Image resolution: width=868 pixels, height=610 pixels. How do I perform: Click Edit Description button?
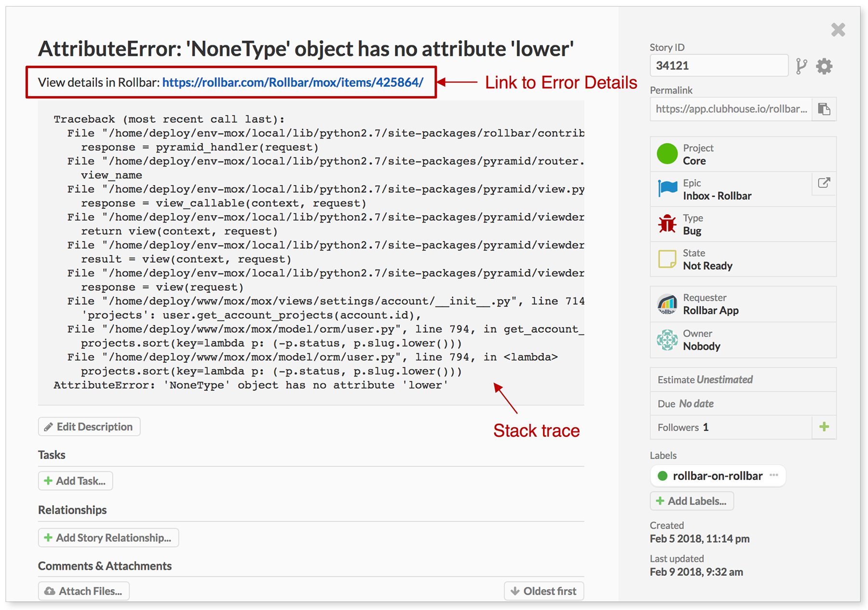coord(89,427)
